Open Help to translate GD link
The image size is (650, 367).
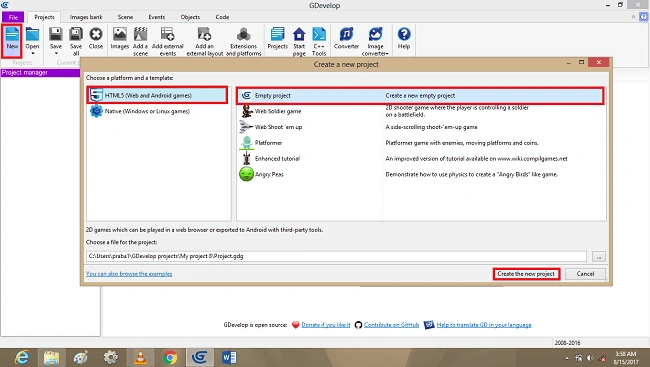[x=484, y=325]
